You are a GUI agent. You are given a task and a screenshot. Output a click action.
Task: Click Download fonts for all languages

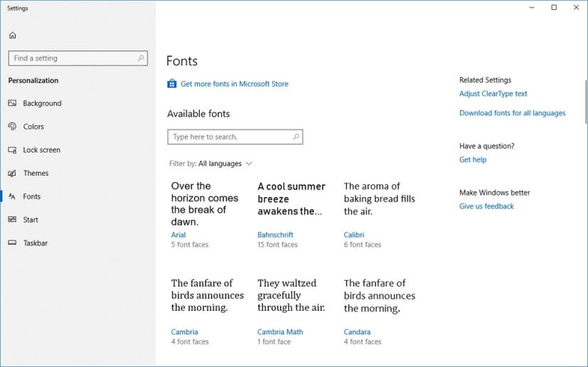coord(512,113)
